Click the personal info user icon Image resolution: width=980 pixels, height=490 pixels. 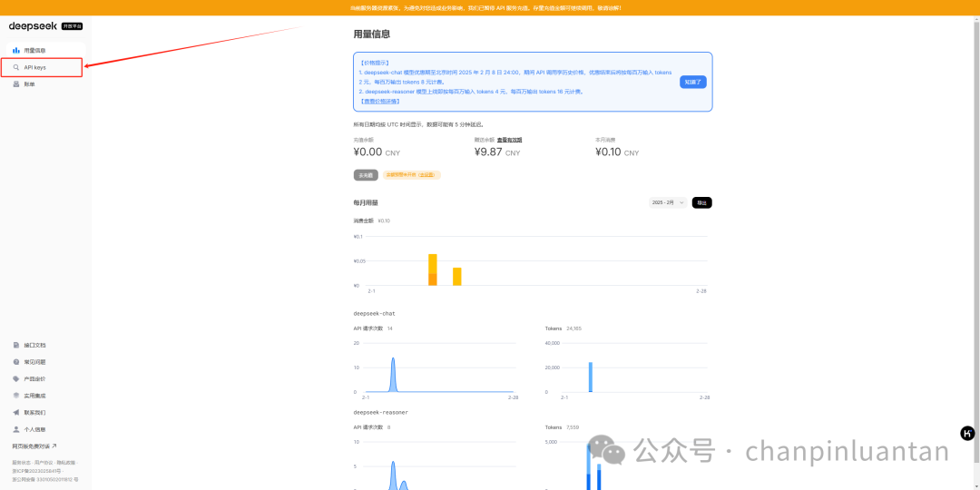click(x=16, y=429)
